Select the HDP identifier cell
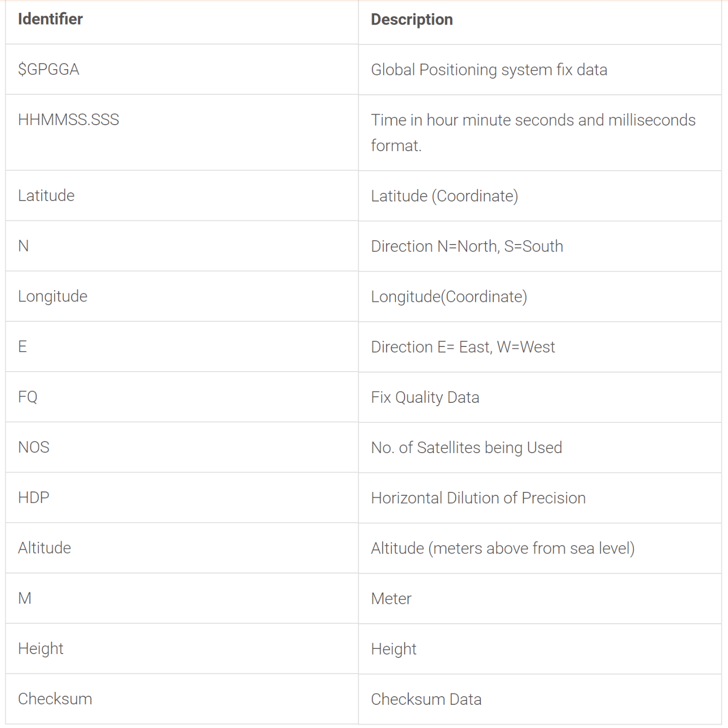Screen dimensions: 728x728 pyautogui.click(x=34, y=498)
